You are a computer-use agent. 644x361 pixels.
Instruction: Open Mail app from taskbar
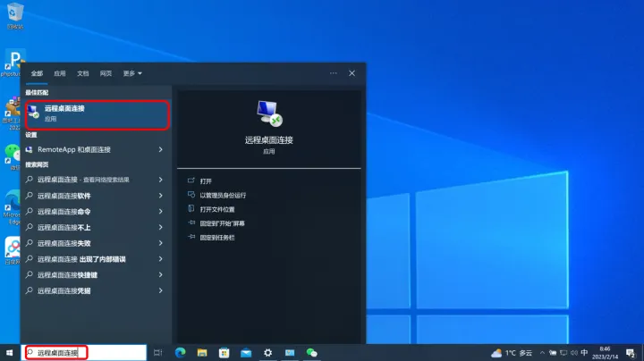click(246, 353)
